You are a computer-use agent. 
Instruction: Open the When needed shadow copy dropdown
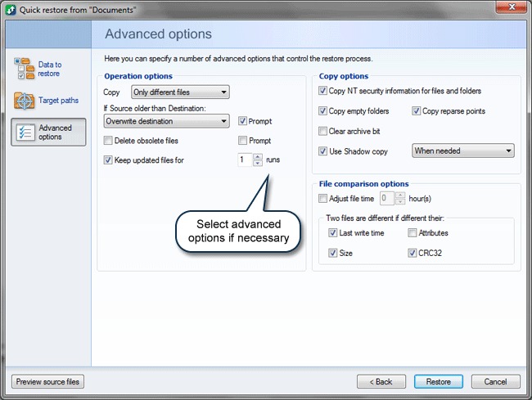tap(462, 151)
